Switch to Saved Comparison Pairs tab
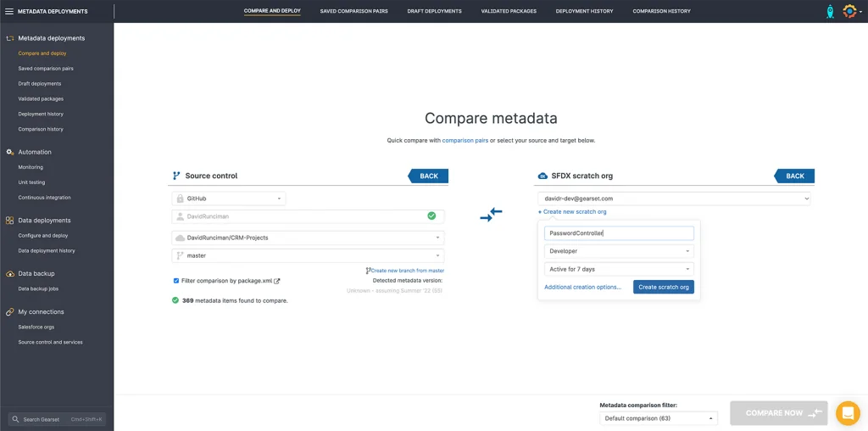 353,11
